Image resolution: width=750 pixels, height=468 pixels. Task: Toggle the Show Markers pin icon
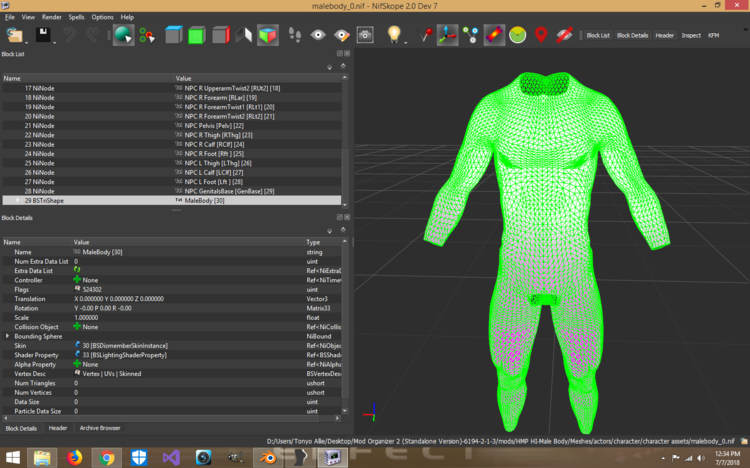(x=424, y=35)
